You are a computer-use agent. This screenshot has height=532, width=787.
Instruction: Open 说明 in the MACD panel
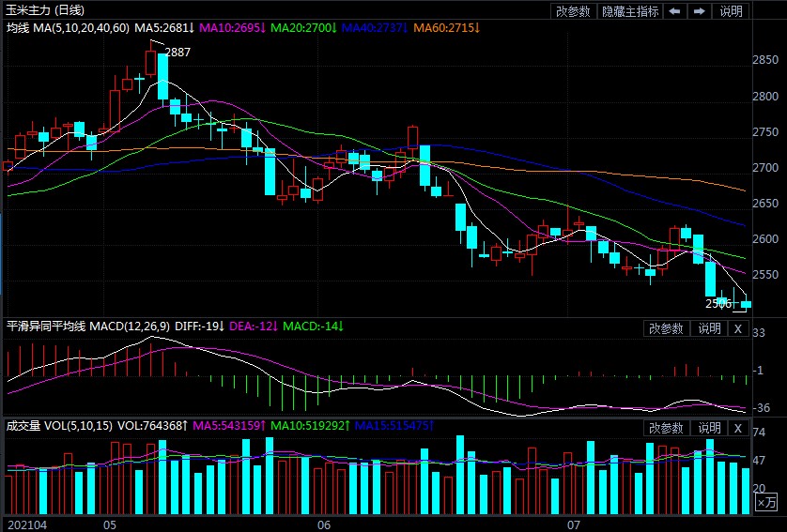point(708,328)
